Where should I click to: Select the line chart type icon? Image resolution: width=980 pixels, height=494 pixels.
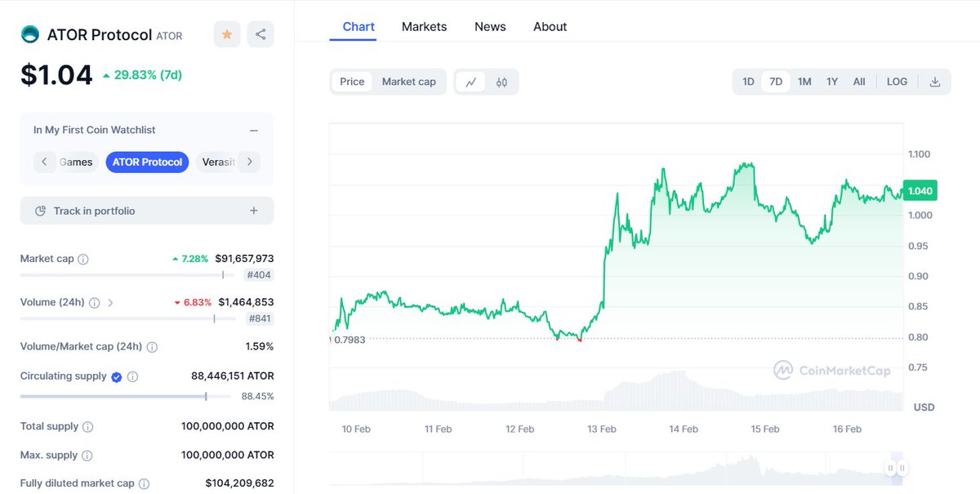[x=471, y=82]
